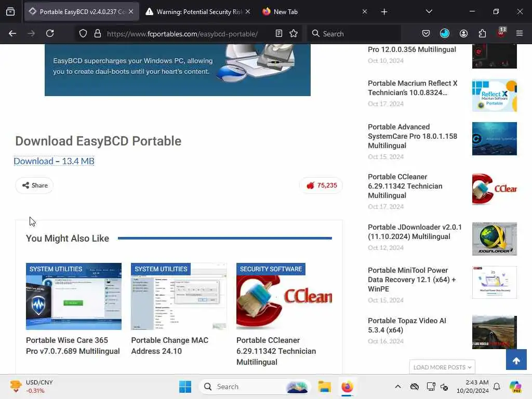Viewport: 532px width, 399px height.
Task: Open Portable MiniTool Power Data Recovery link
Action: (411, 280)
